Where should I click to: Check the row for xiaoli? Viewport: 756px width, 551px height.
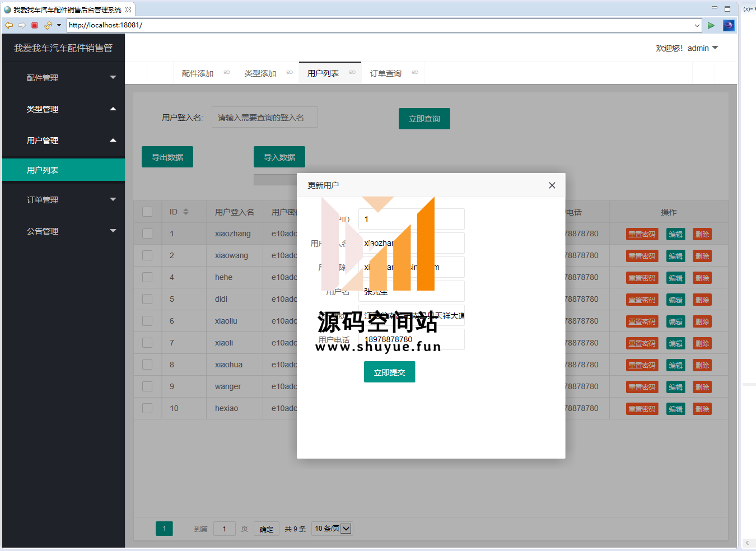point(147,343)
